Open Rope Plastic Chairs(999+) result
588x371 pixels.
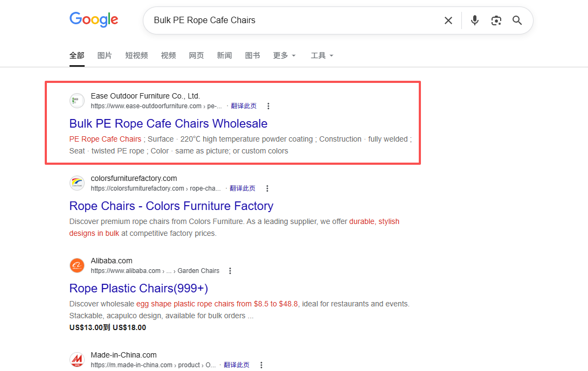click(x=139, y=288)
